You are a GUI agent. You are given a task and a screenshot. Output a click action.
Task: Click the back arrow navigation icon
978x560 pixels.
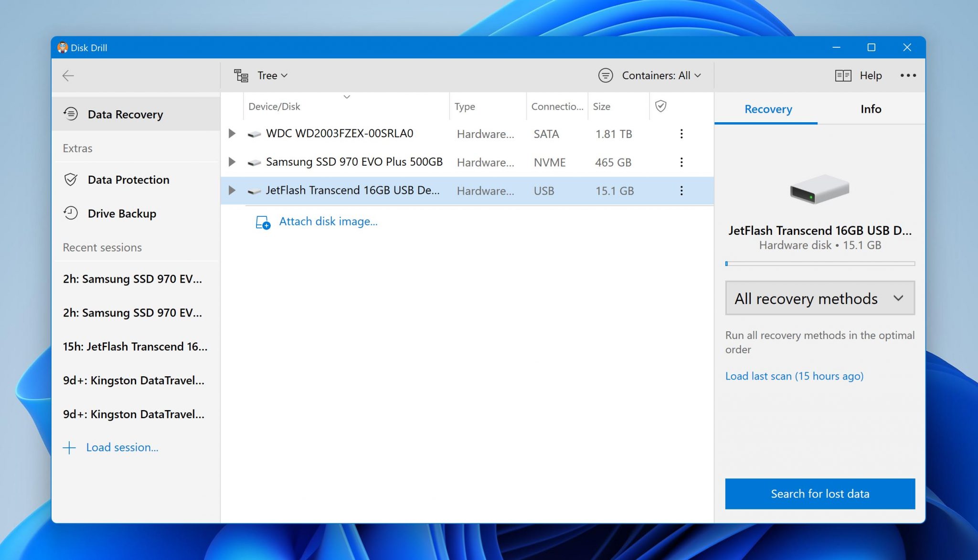pyautogui.click(x=67, y=74)
